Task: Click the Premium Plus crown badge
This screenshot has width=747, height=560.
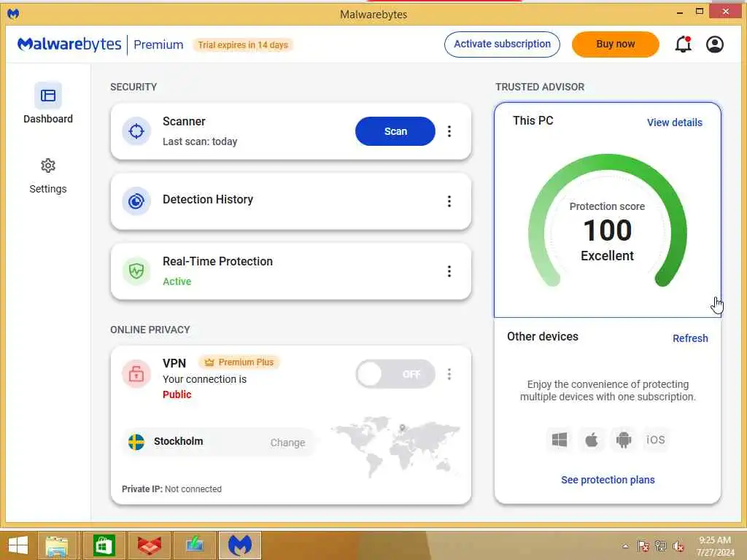Action: pos(239,362)
